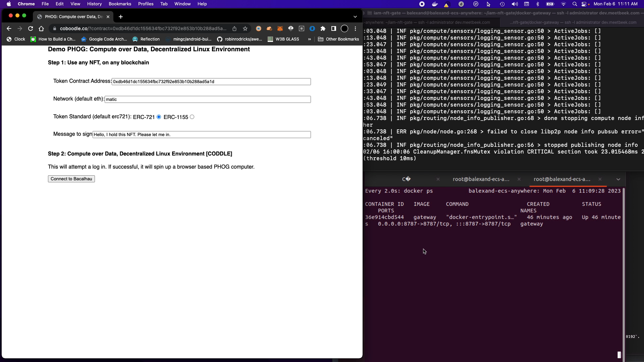Open the View menu
Image resolution: width=644 pixels, height=362 pixels.
pos(75,4)
